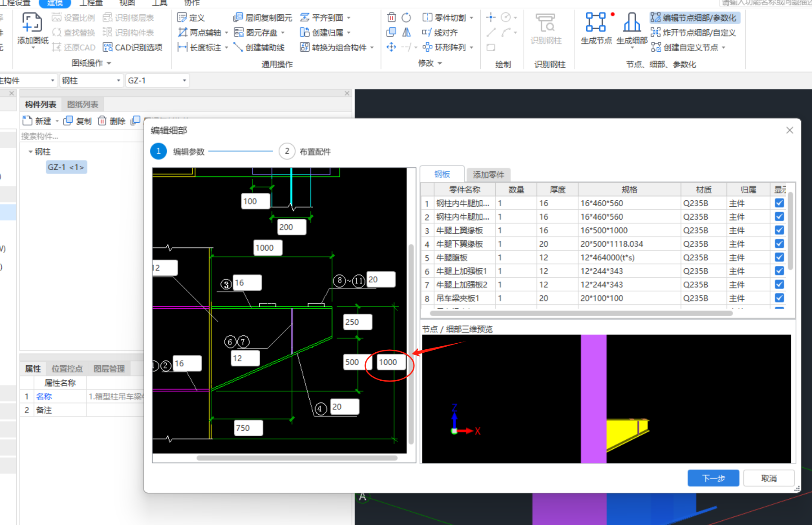Click 生成节点 icon
The image size is (812, 525).
596,28
